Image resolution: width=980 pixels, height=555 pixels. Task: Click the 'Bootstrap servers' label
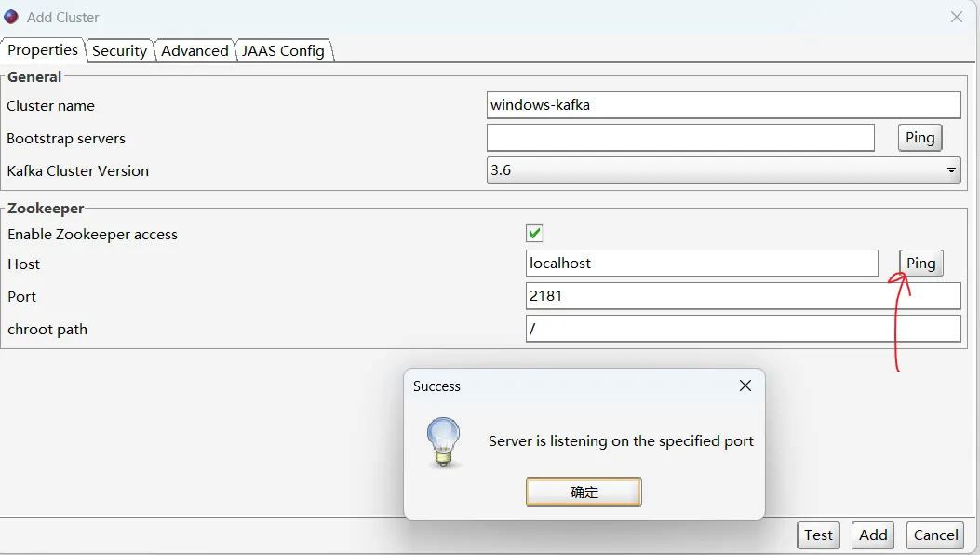pos(66,139)
